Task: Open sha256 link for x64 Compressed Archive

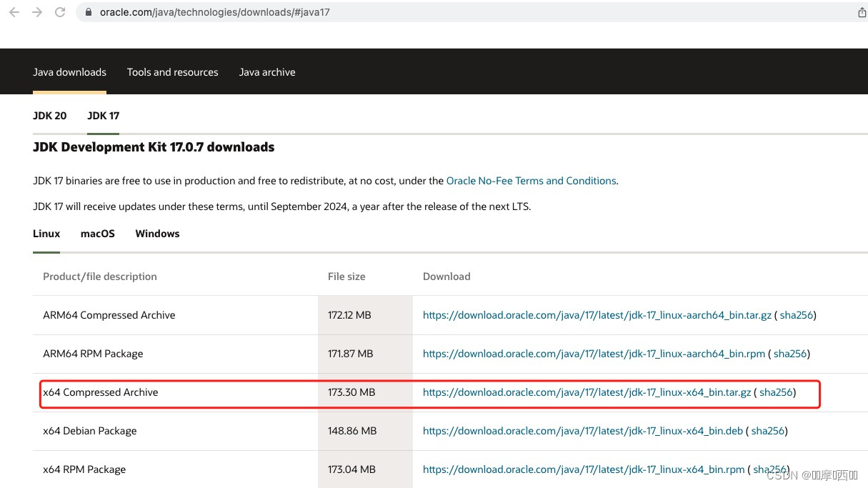Action: pyautogui.click(x=776, y=392)
